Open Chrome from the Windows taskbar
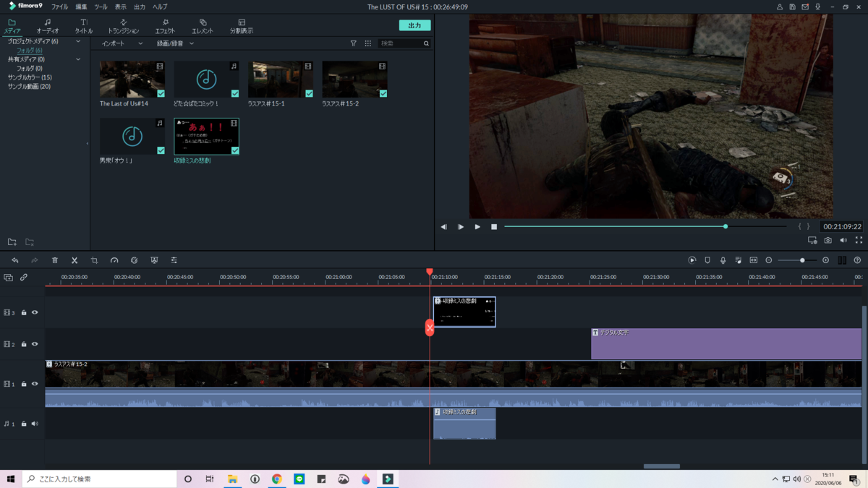Viewport: 868px width, 488px height. point(276,479)
